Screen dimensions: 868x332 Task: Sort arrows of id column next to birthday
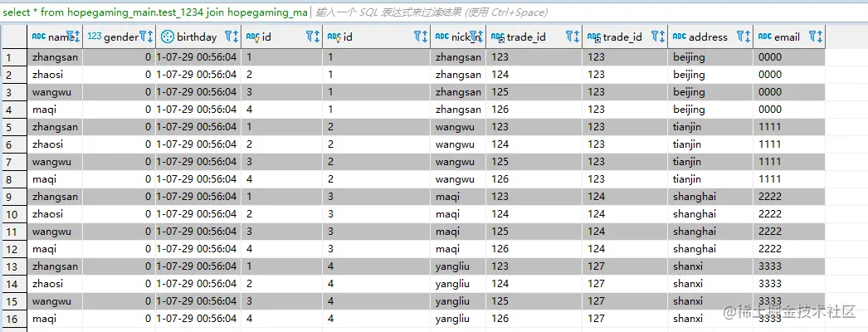(x=317, y=37)
